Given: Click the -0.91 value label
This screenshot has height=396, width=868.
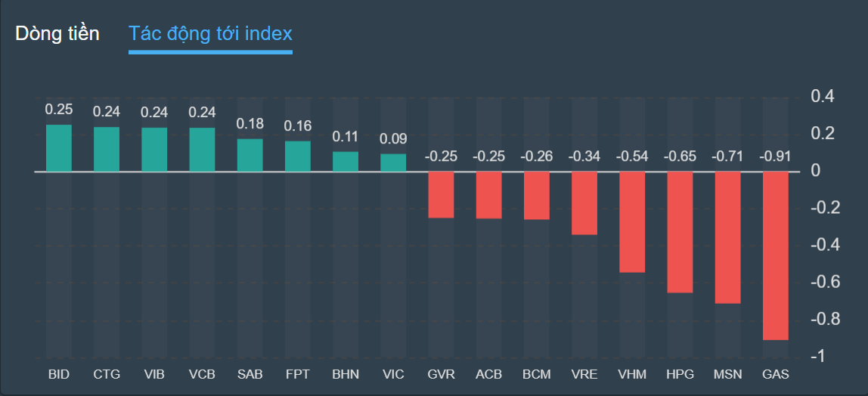Looking at the screenshot, I should (x=775, y=156).
